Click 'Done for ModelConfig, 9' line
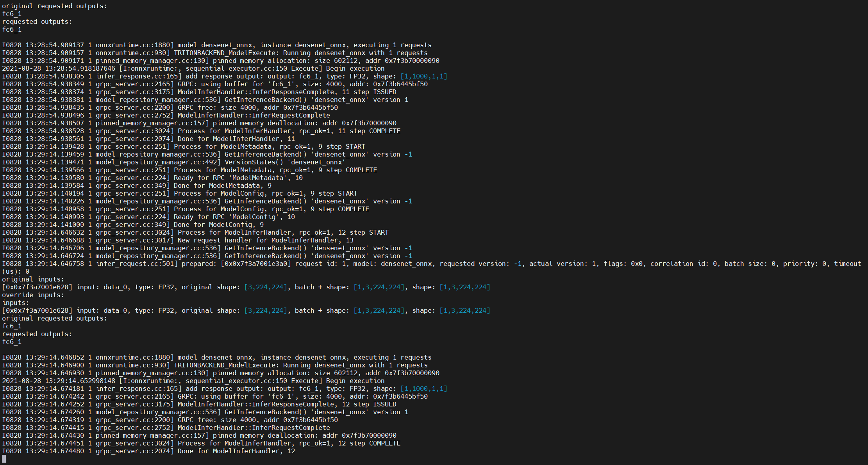The width and height of the screenshot is (868, 465). click(x=218, y=225)
